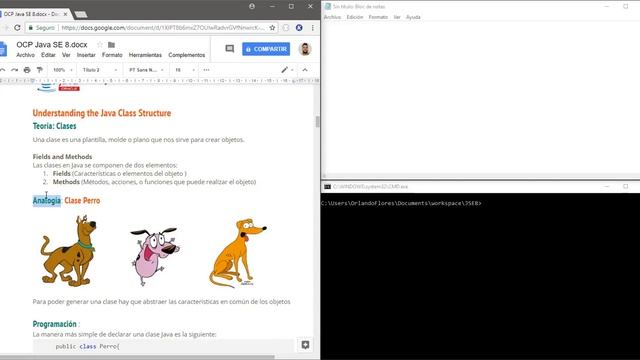This screenshot has height=360, width=640.
Task: Click the address bar URL
Action: pyautogui.click(x=163, y=28)
